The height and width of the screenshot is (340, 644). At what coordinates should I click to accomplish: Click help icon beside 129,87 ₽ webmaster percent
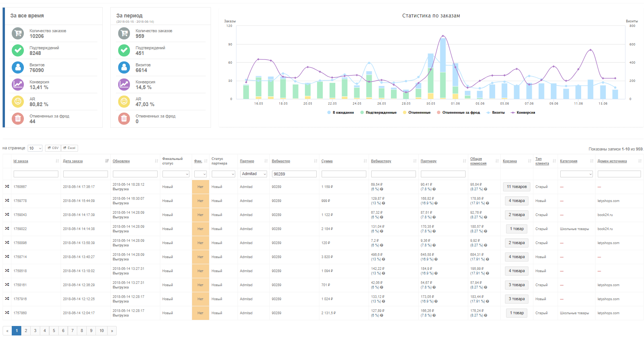click(x=383, y=203)
